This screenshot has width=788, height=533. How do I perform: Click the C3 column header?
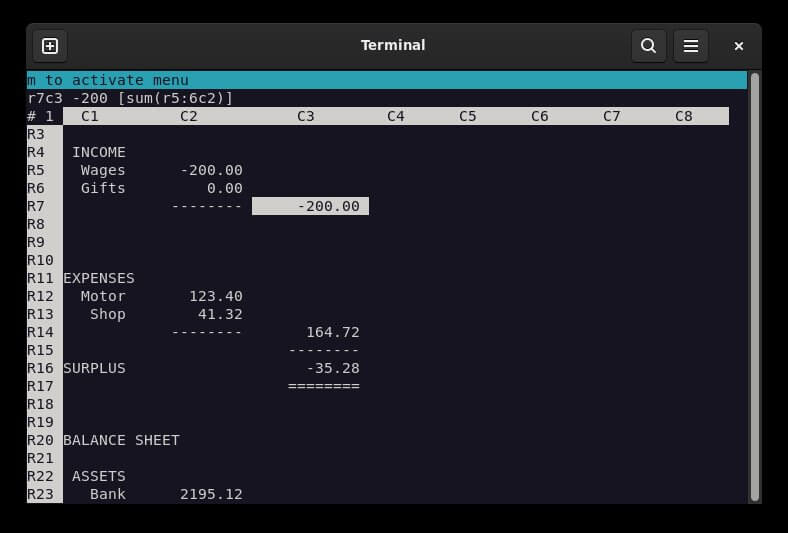click(x=306, y=116)
